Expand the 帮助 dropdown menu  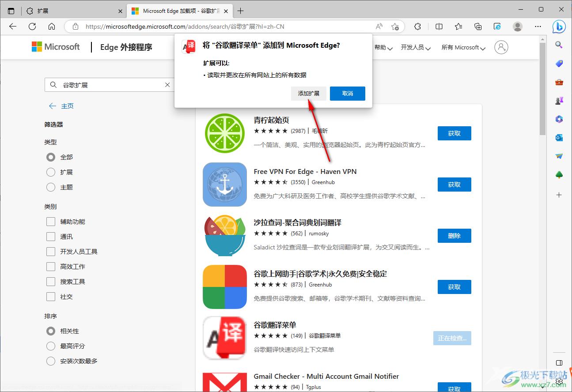click(383, 47)
